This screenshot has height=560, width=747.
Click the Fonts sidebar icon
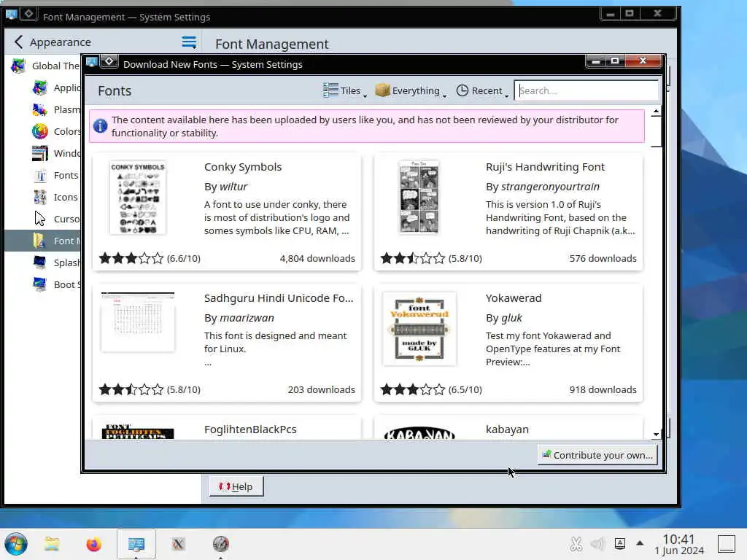40,175
